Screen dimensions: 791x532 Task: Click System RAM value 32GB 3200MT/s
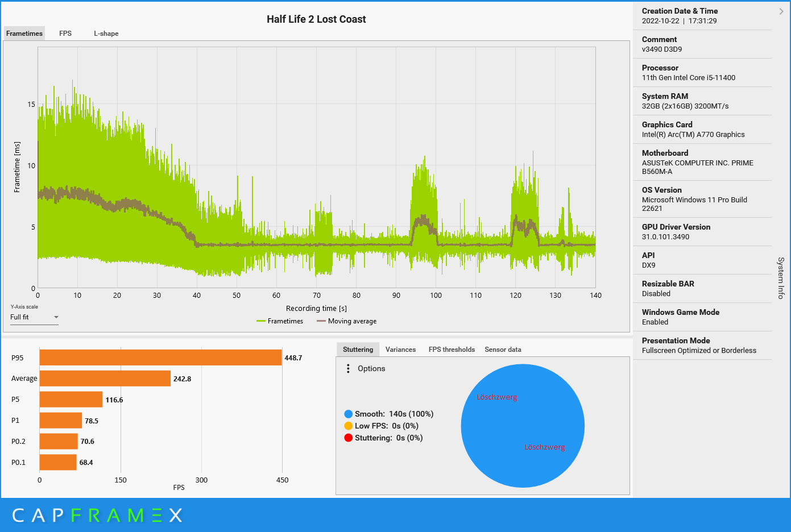pyautogui.click(x=685, y=106)
